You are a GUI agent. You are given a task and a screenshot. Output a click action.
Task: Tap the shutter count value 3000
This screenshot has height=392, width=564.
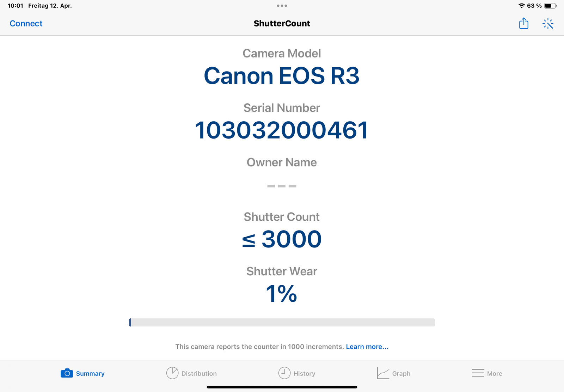(291, 239)
